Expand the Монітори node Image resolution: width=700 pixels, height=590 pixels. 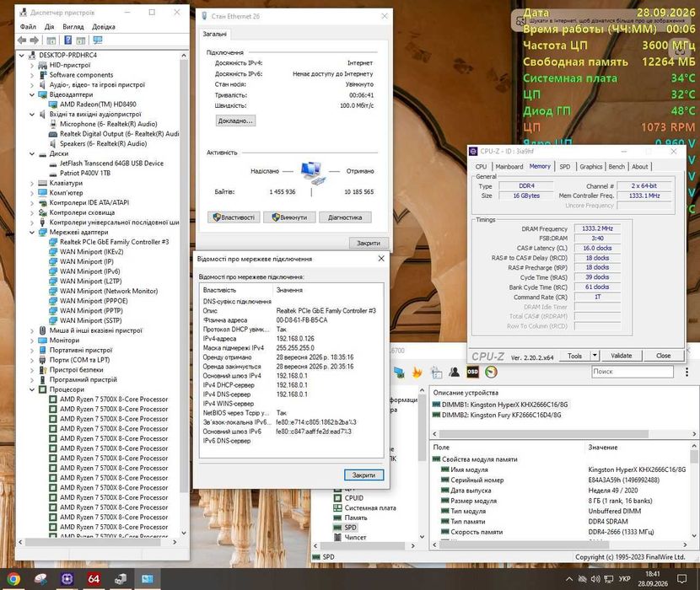32,340
